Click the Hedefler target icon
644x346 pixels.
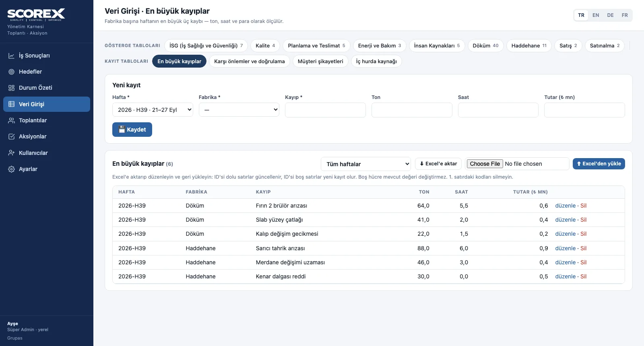(x=12, y=72)
